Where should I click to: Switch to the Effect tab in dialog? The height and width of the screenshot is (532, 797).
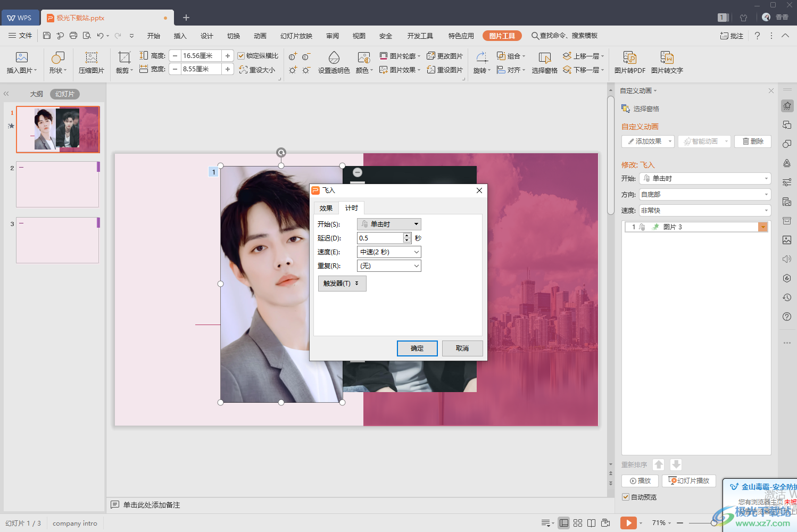[326, 208]
